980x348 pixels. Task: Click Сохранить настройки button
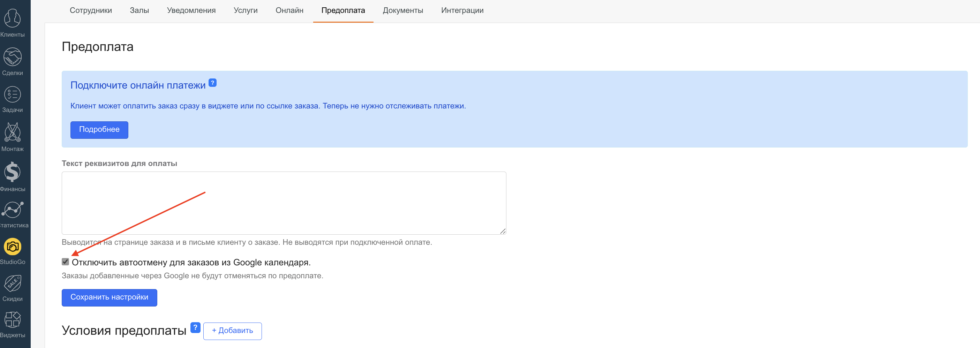point(110,297)
